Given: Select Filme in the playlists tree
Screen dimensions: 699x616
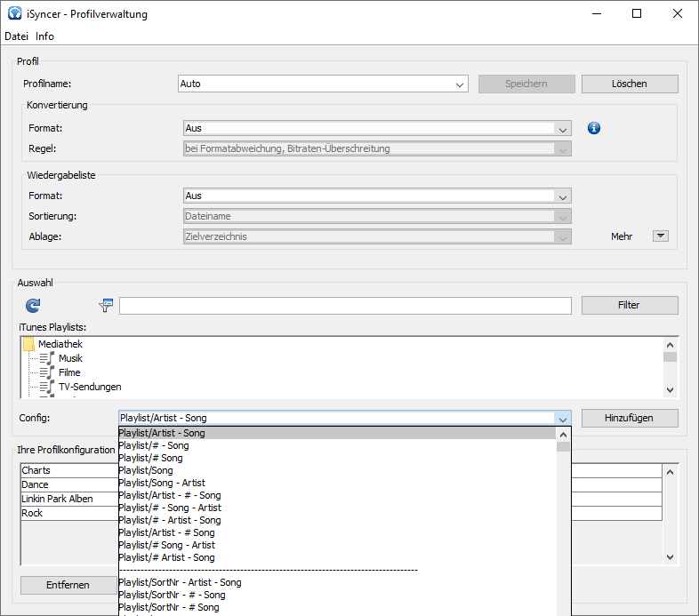Looking at the screenshot, I should 69,372.
